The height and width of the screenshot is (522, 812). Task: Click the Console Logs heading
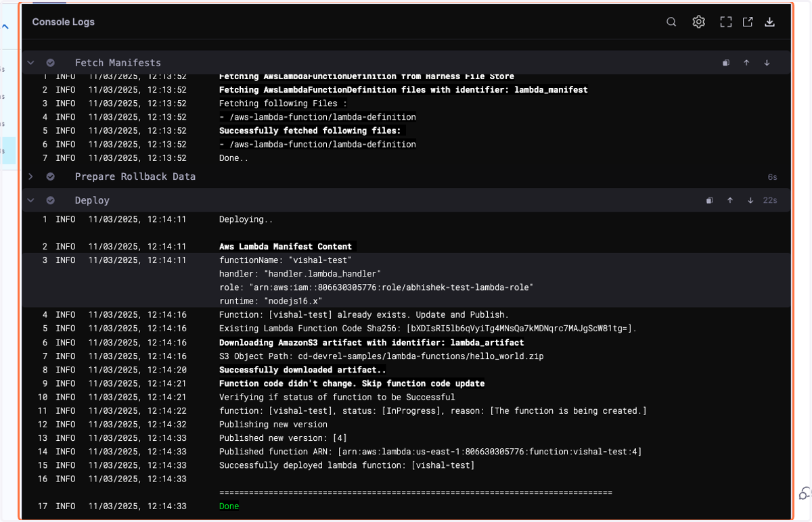click(64, 22)
